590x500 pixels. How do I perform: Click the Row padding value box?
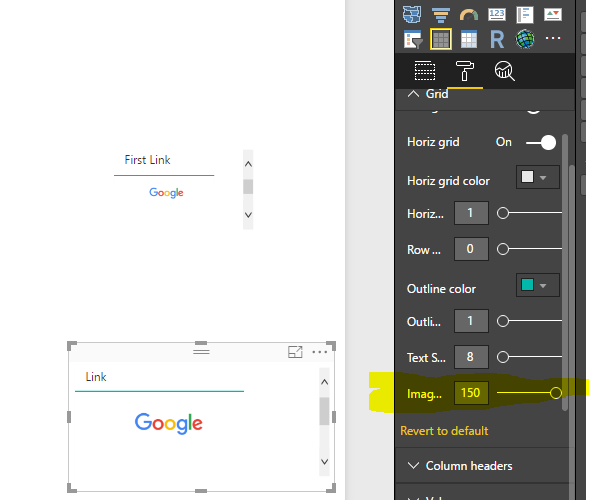click(471, 249)
